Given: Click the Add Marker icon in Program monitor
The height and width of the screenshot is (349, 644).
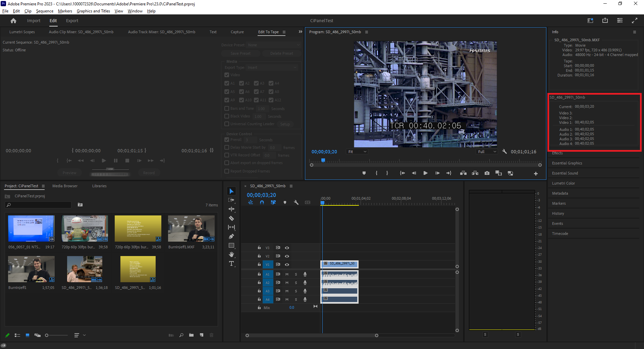Looking at the screenshot, I should [364, 173].
